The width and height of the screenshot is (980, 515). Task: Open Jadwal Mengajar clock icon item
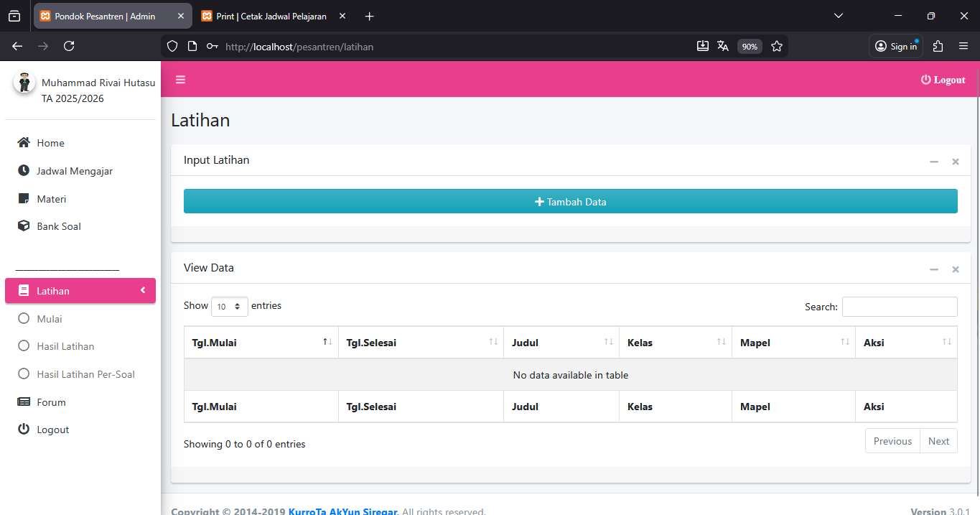(74, 171)
